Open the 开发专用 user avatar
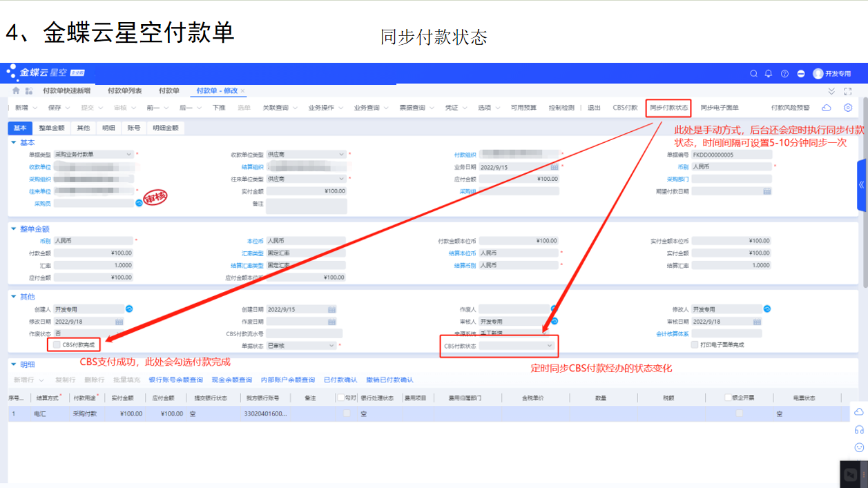 [x=818, y=73]
